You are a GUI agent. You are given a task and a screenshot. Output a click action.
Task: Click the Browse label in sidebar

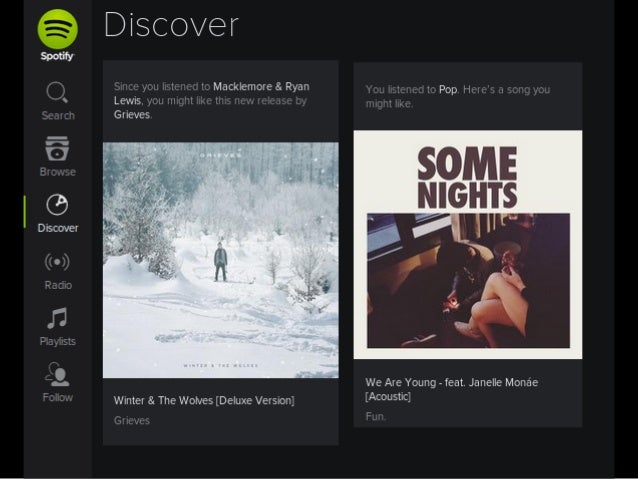click(57, 172)
